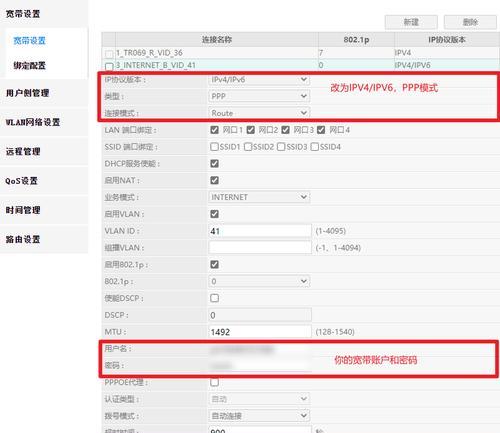This screenshot has height=433, width=500.
Task: Open the 用户侧管理 menu
Action: tap(28, 93)
